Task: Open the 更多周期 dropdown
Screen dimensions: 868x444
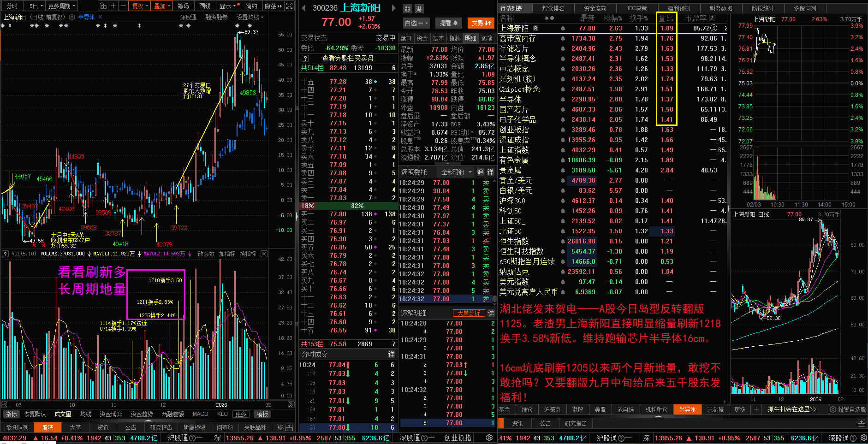Action: pyautogui.click(x=61, y=6)
